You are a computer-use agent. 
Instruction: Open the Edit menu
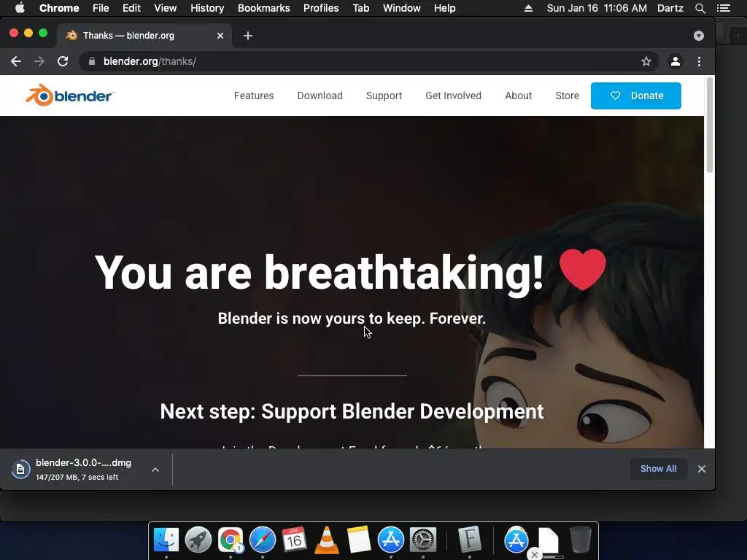tap(131, 8)
